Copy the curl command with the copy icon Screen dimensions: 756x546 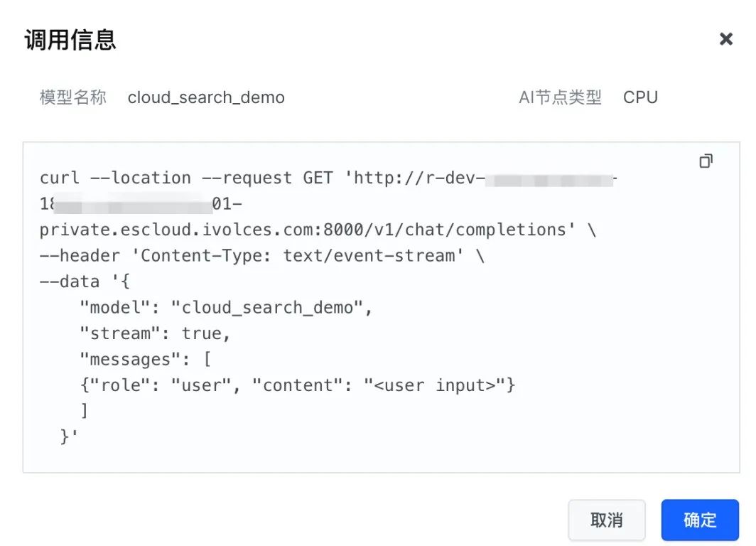pos(706,161)
